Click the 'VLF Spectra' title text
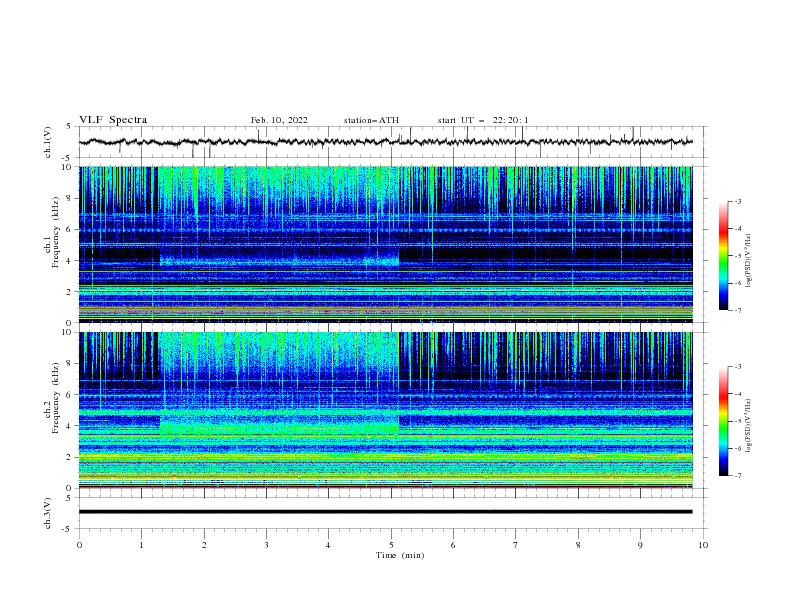Image resolution: width=792 pixels, height=612 pixels. (113, 120)
